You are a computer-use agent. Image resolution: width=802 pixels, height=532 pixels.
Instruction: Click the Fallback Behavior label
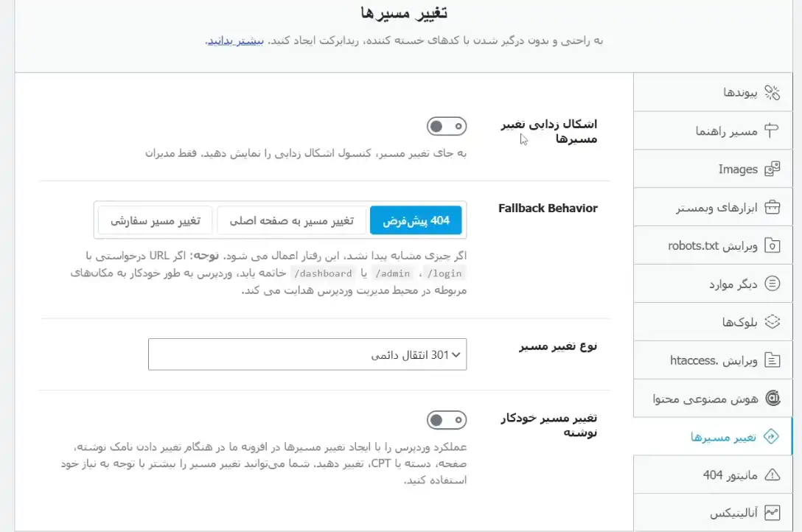548,208
